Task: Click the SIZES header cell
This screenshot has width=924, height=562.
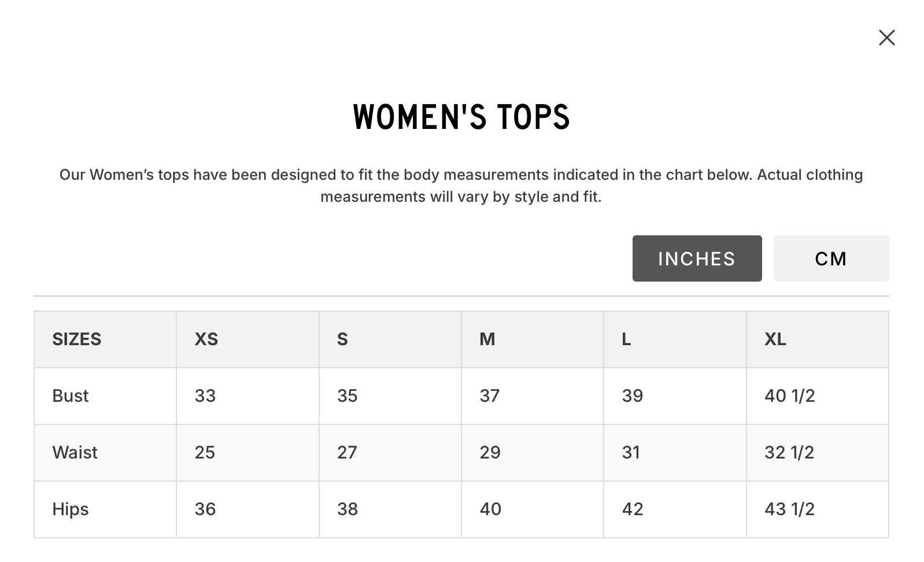Action: click(77, 339)
